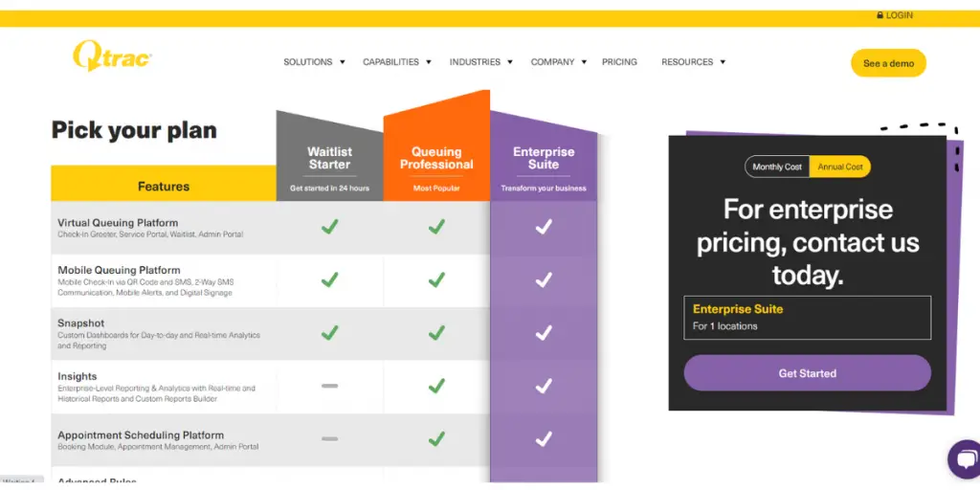Click Waitlist Starter checkmark for Virtual Queuing Platform

(x=329, y=227)
